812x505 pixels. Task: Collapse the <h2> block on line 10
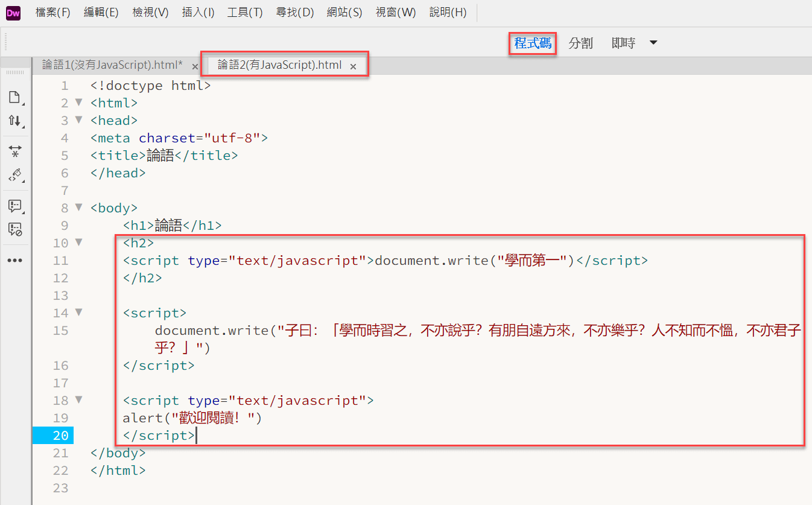pos(78,243)
